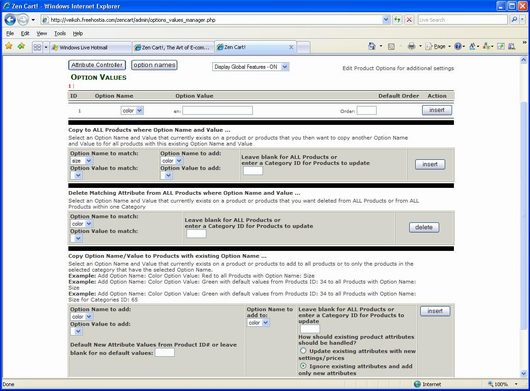The width and height of the screenshot is (530, 391).
Task: Open the Tools menu
Action: (x=60, y=33)
